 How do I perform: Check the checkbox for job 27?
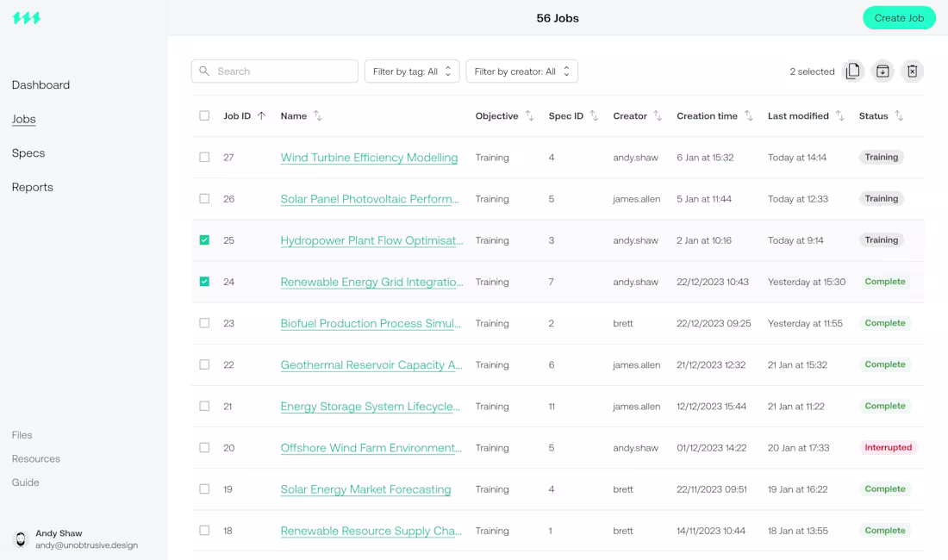click(x=204, y=158)
